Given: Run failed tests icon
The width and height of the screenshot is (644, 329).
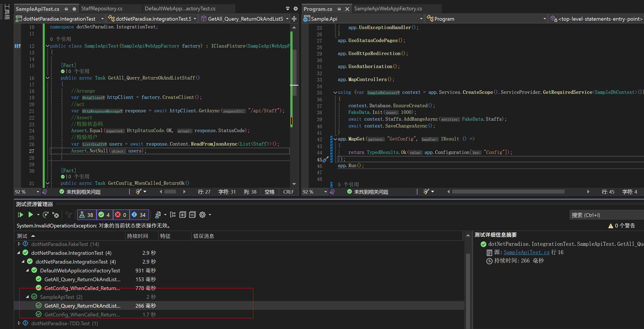Looking at the screenshot, I should [x=55, y=215].
